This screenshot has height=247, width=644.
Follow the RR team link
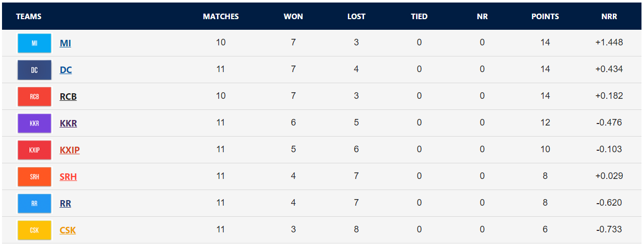pos(65,204)
